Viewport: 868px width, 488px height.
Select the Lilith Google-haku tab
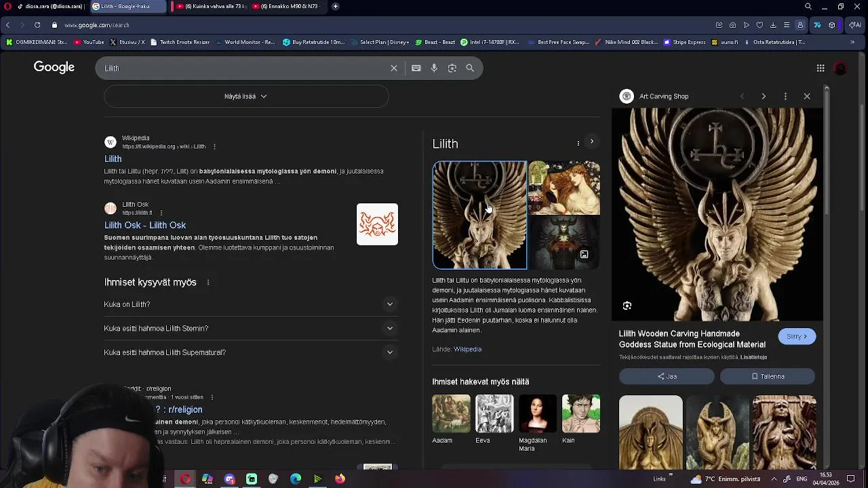pyautogui.click(x=127, y=6)
